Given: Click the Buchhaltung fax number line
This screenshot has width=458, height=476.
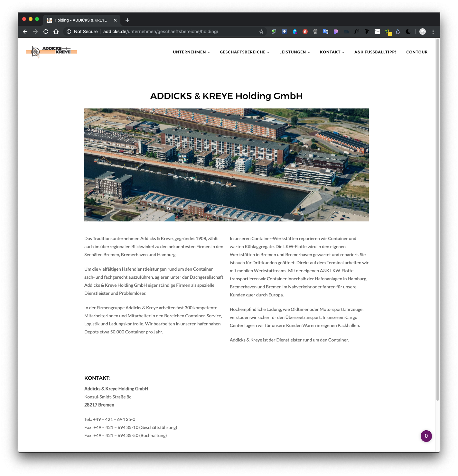Looking at the screenshot, I should tap(126, 435).
